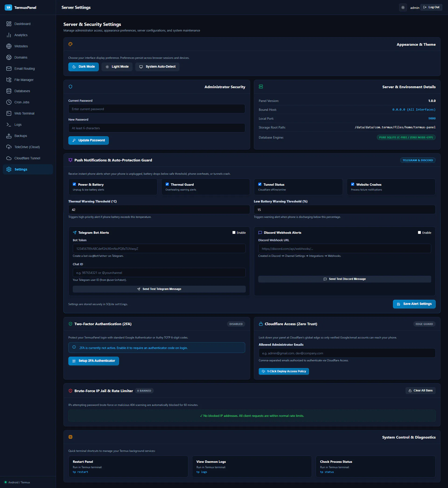Uncheck the Website Crashes checkbox
Image resolution: width=448 pixels, height=488 pixels.
pos(353,184)
